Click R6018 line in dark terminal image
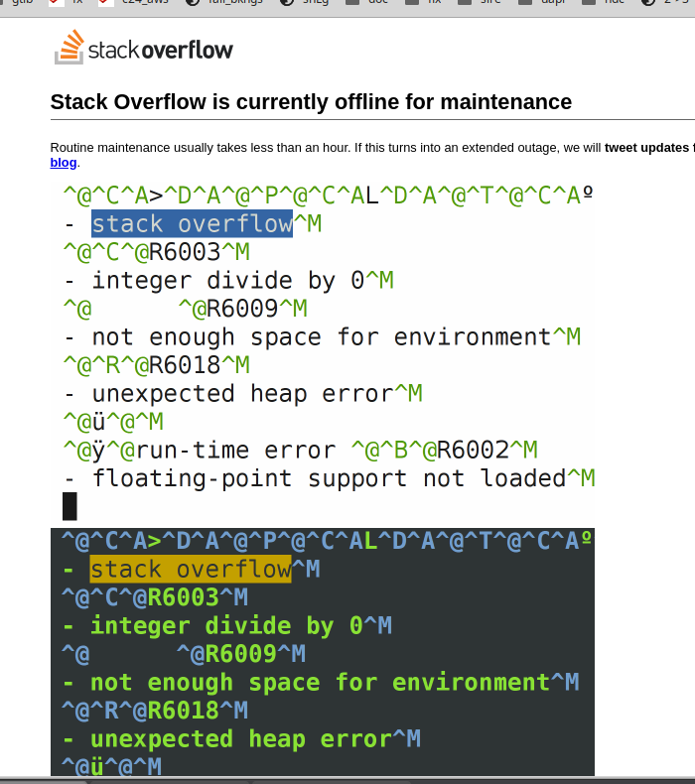This screenshot has width=695, height=784. point(155,711)
